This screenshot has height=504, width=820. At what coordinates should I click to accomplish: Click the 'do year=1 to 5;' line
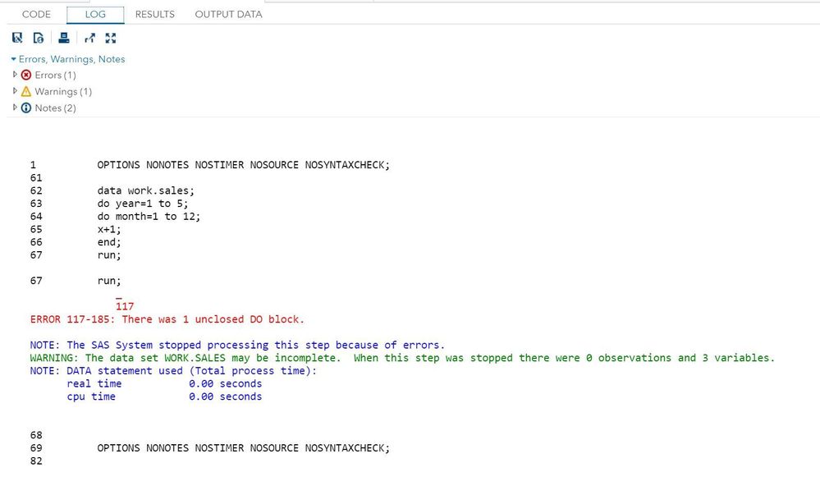(x=142, y=204)
